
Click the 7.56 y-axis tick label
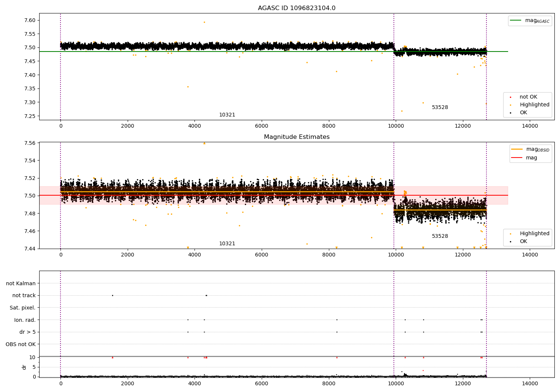tap(29, 143)
